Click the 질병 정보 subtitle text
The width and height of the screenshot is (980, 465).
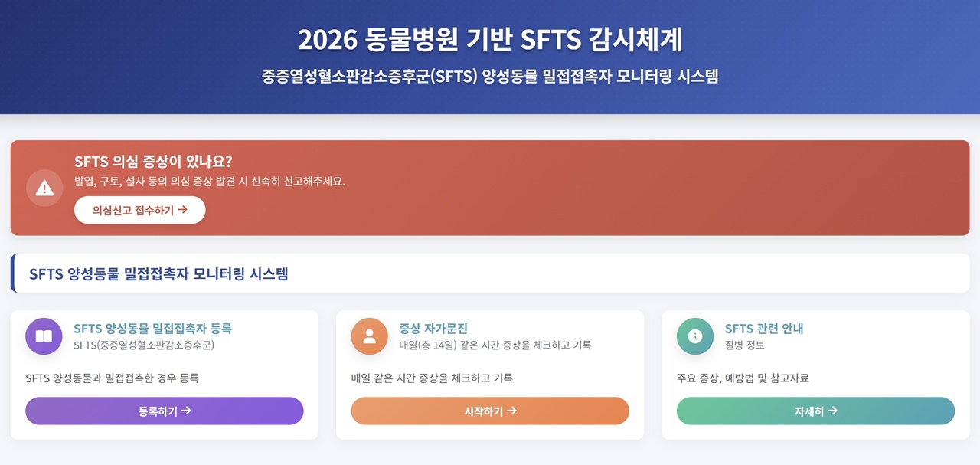[x=745, y=345]
